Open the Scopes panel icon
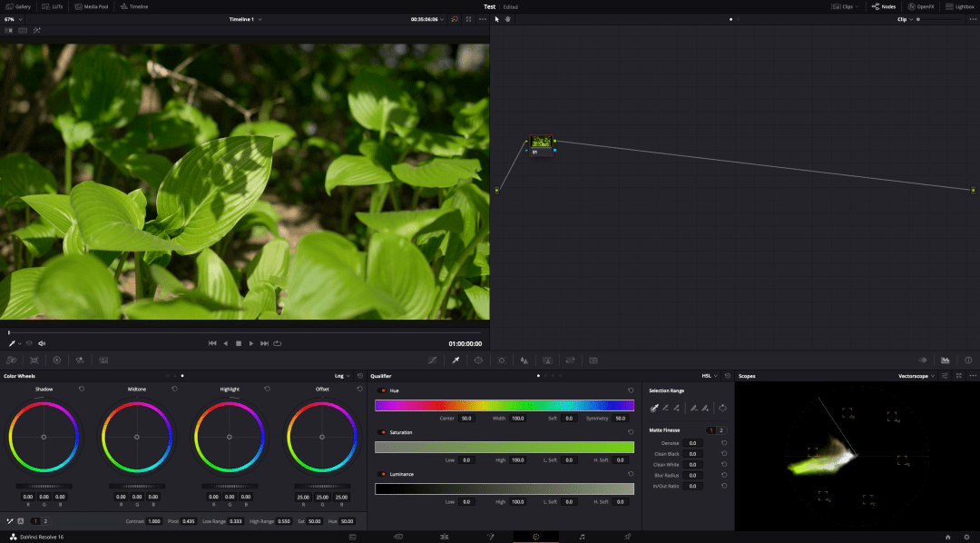This screenshot has width=980, height=543. pyautogui.click(x=945, y=360)
